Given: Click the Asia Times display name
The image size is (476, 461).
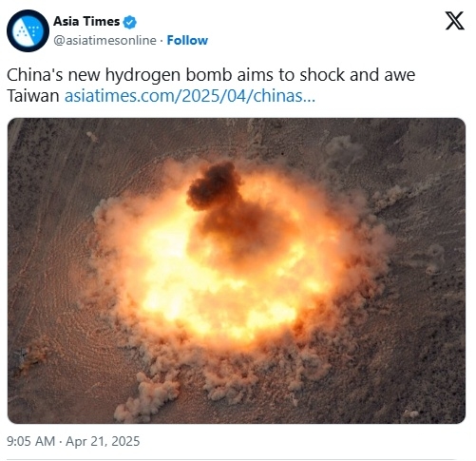Looking at the screenshot, I should tap(86, 22).
